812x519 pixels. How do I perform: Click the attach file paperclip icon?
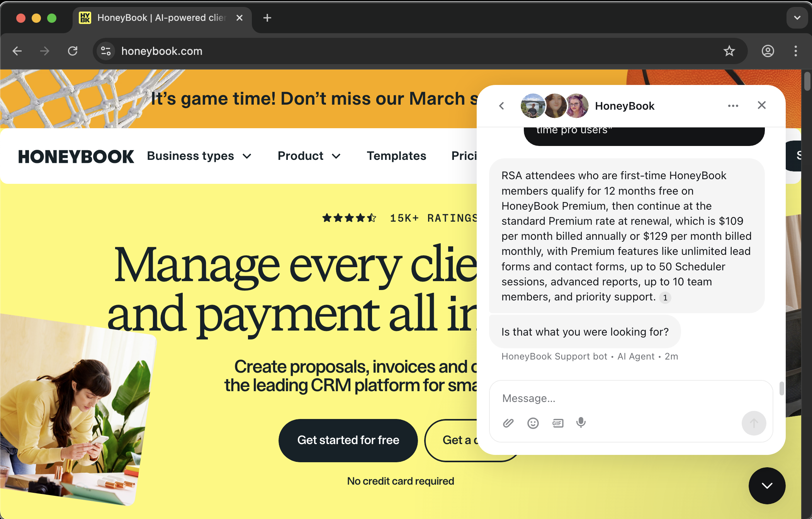point(508,423)
